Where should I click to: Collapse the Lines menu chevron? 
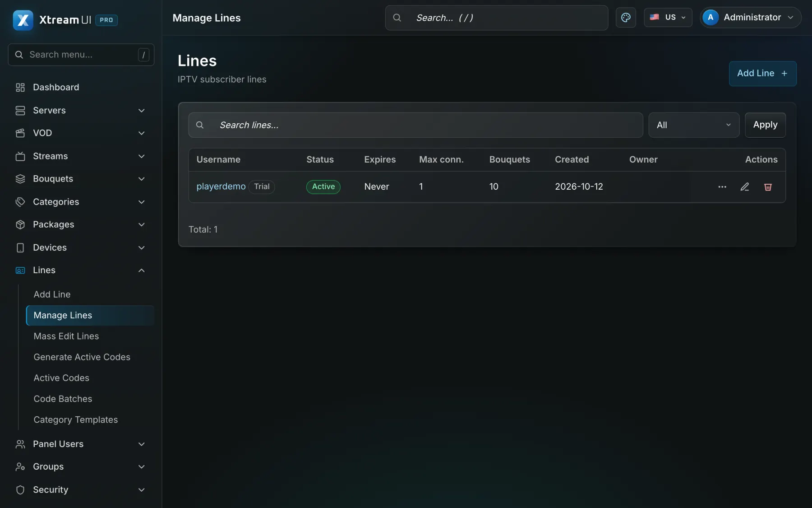(x=141, y=270)
